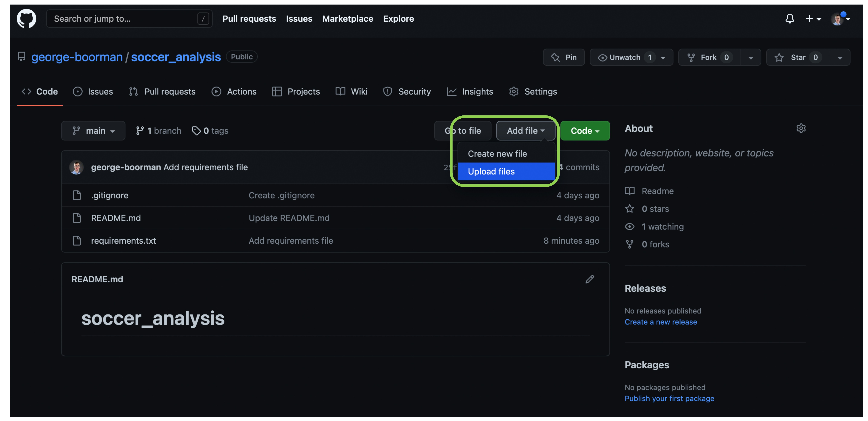Click the Search or jump to field
Screen dimensions: 868x421
pos(129,19)
